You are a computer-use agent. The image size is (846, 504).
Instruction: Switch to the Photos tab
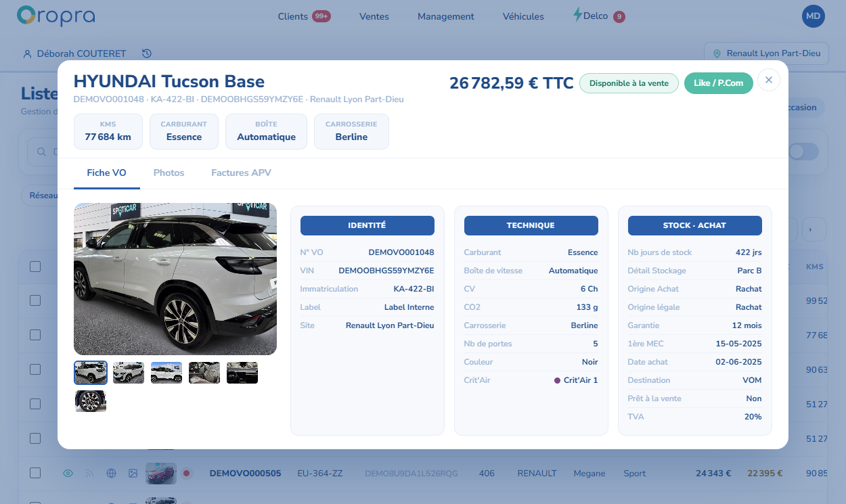[169, 173]
